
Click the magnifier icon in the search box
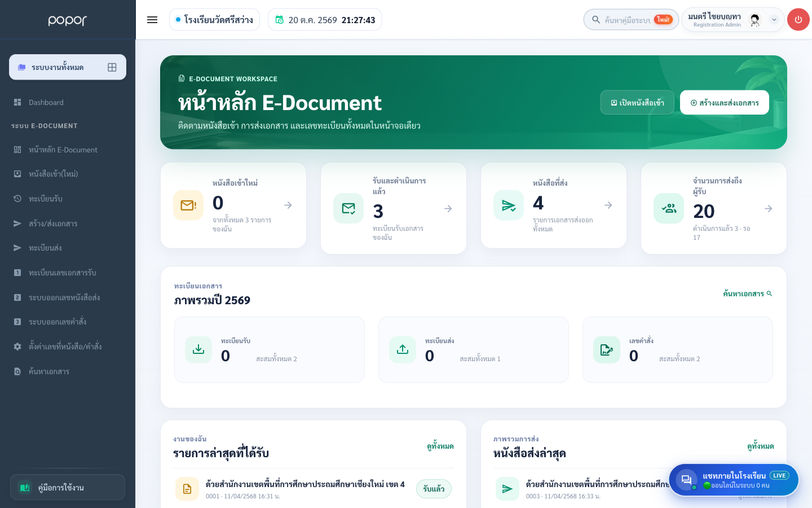[596, 20]
